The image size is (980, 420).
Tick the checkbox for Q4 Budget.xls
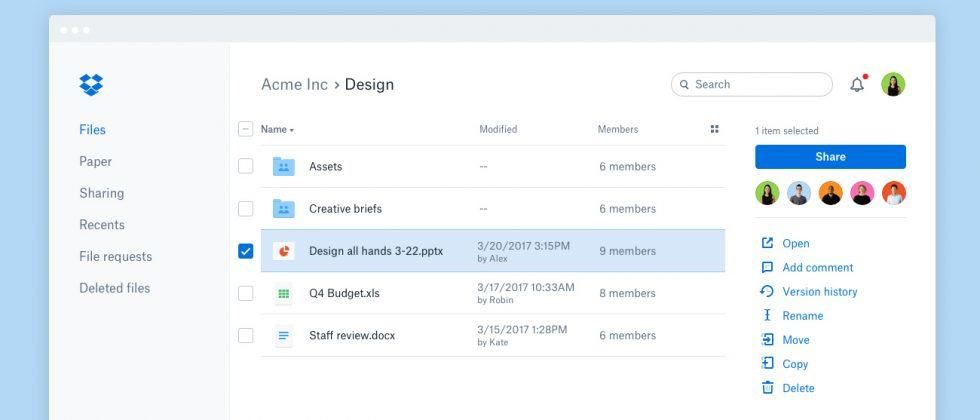[245, 293]
